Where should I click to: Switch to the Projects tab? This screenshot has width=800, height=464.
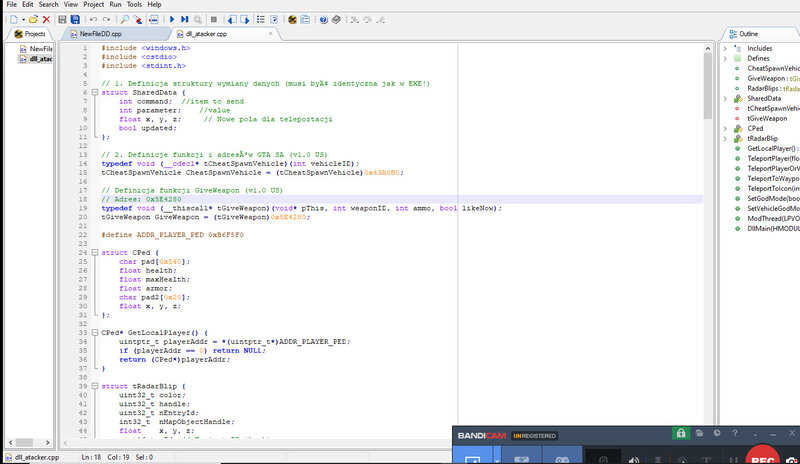(30, 34)
